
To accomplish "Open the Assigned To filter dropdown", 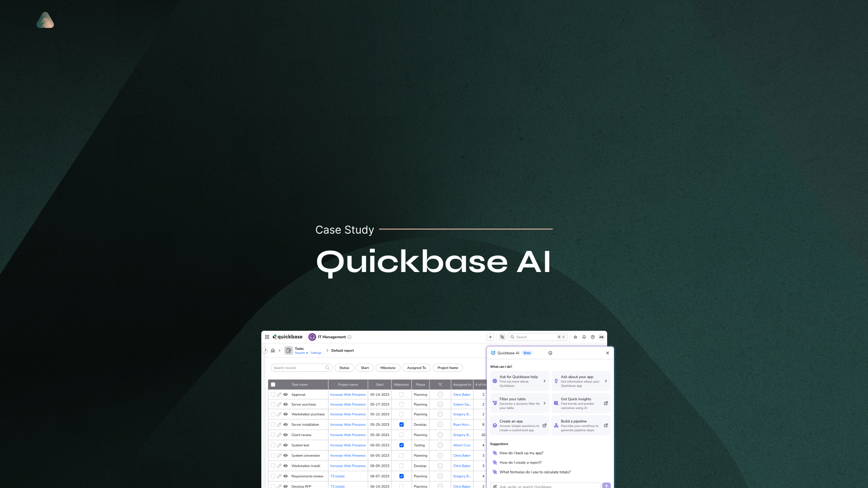I will coord(416,368).
